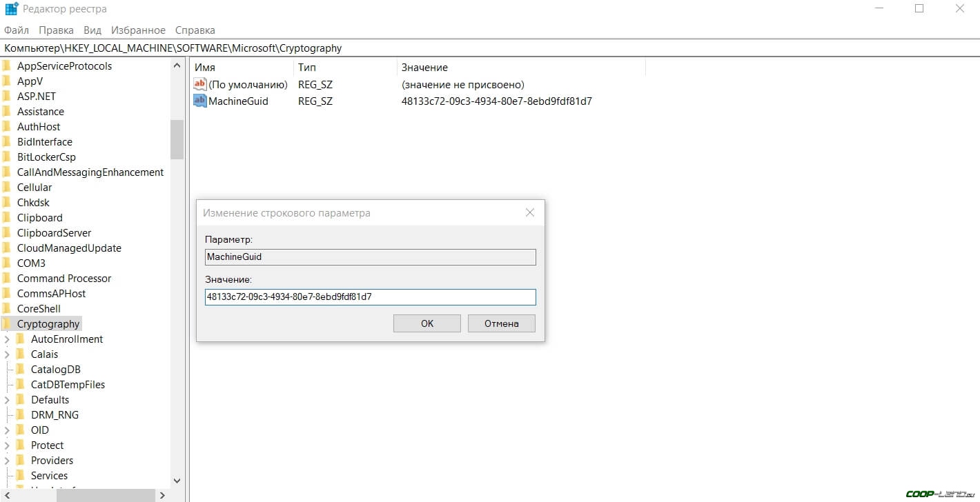Expand the Calais subkey chevron

coord(7,354)
